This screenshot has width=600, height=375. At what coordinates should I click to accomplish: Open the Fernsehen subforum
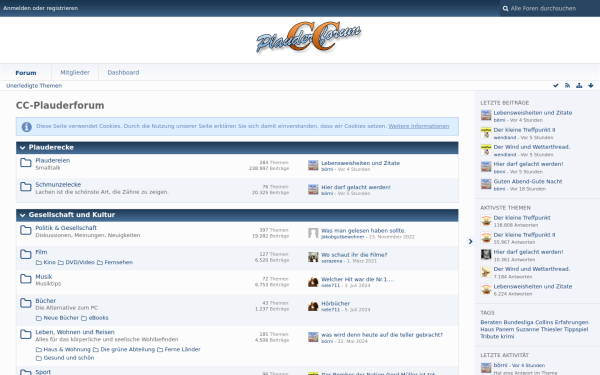click(119, 262)
